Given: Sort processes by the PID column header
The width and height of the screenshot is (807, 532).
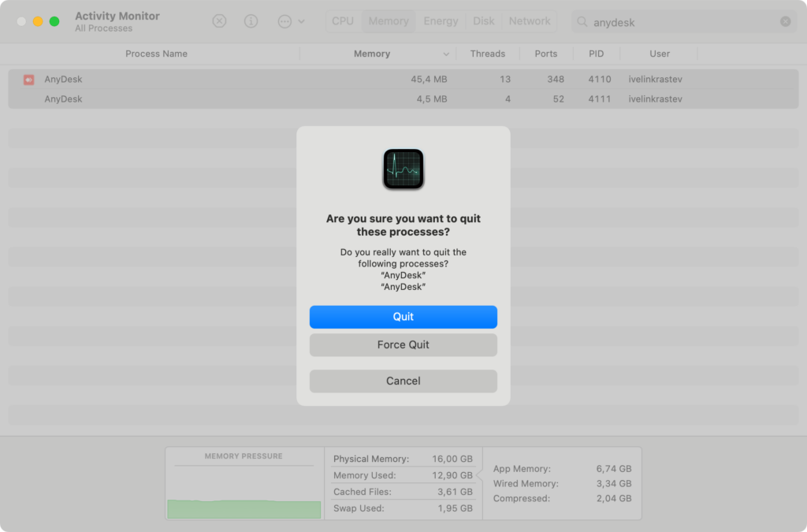Looking at the screenshot, I should click(597, 54).
